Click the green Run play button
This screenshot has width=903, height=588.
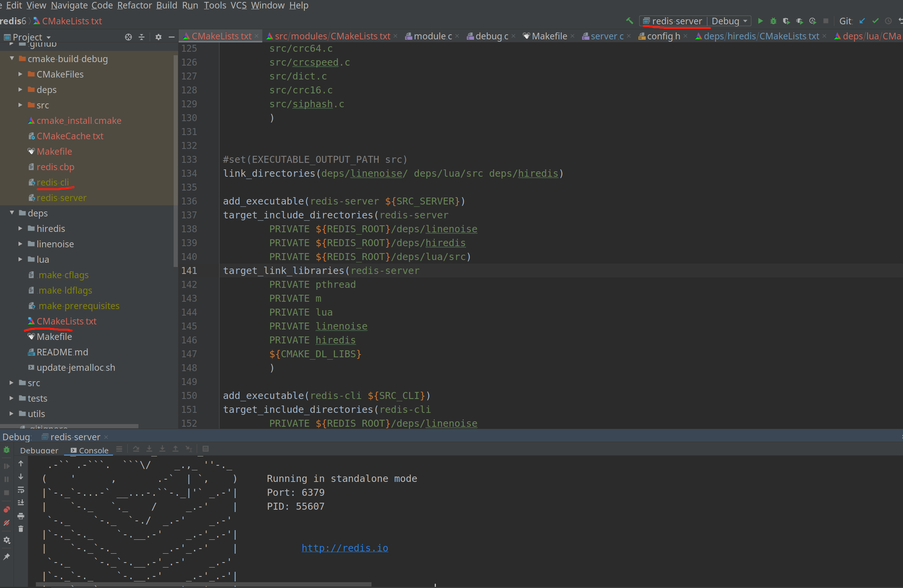point(760,21)
